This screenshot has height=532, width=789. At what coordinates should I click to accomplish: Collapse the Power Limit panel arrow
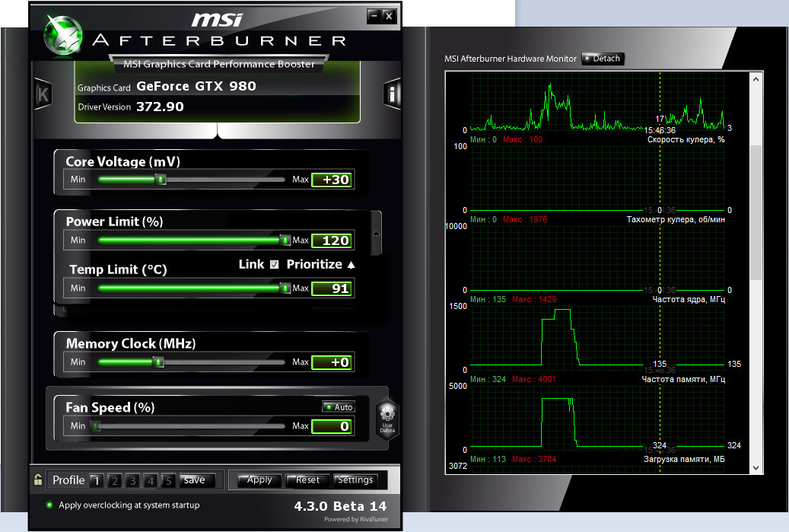click(376, 233)
